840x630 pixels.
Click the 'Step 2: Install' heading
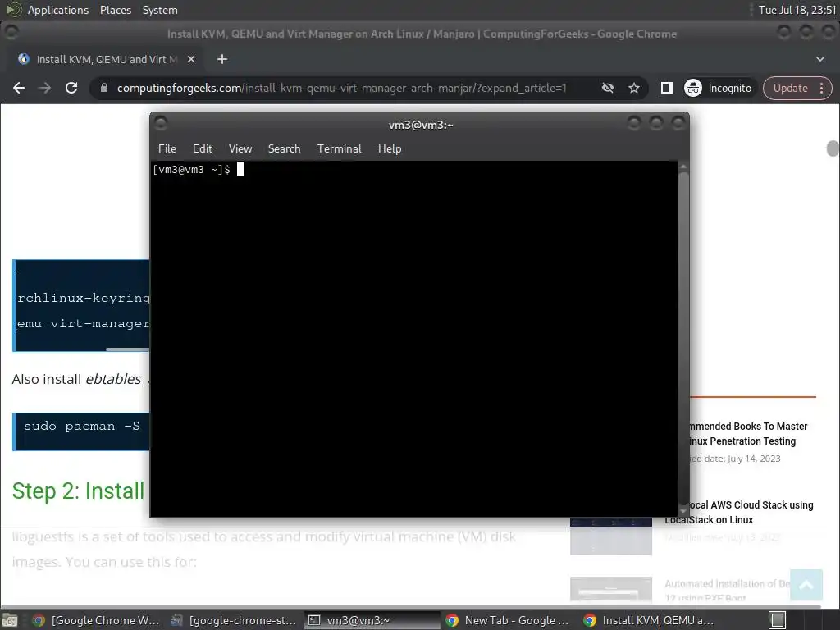[x=78, y=491]
